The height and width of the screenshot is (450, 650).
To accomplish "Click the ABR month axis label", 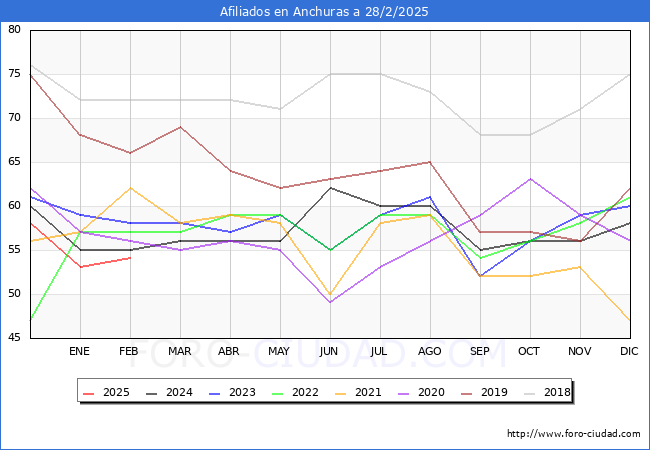I will [229, 351].
